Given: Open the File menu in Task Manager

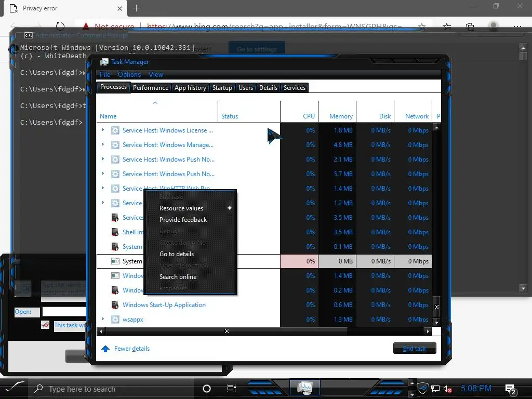Looking at the screenshot, I should pyautogui.click(x=105, y=75).
